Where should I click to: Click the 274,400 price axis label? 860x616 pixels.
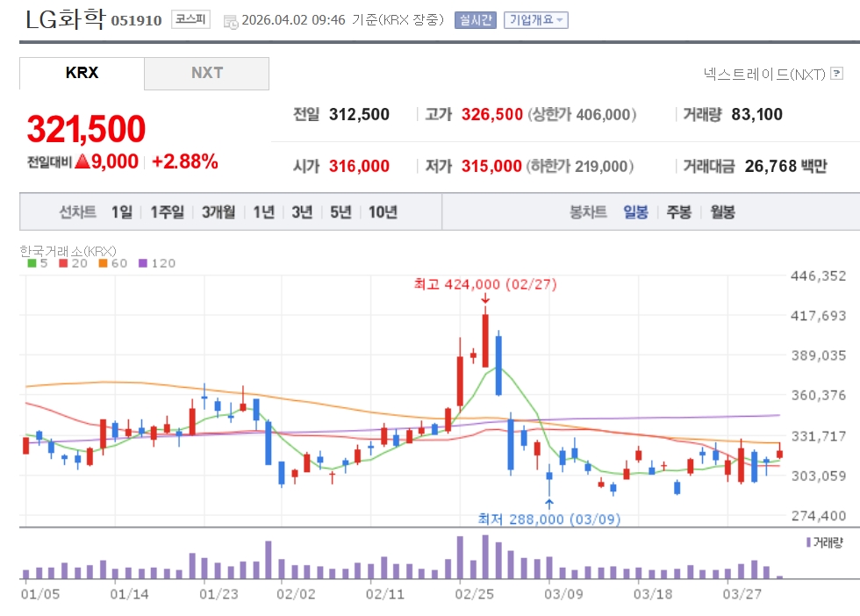click(818, 516)
